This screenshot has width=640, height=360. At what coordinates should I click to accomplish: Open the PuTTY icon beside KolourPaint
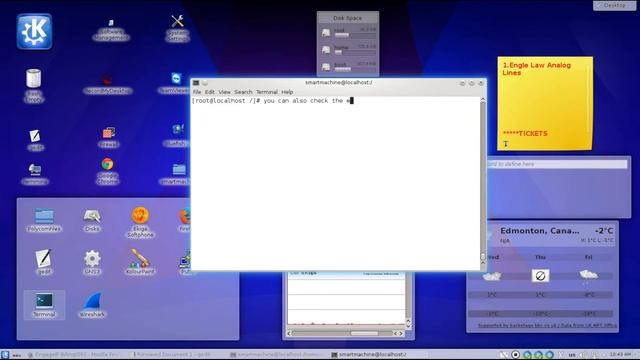[x=186, y=262]
